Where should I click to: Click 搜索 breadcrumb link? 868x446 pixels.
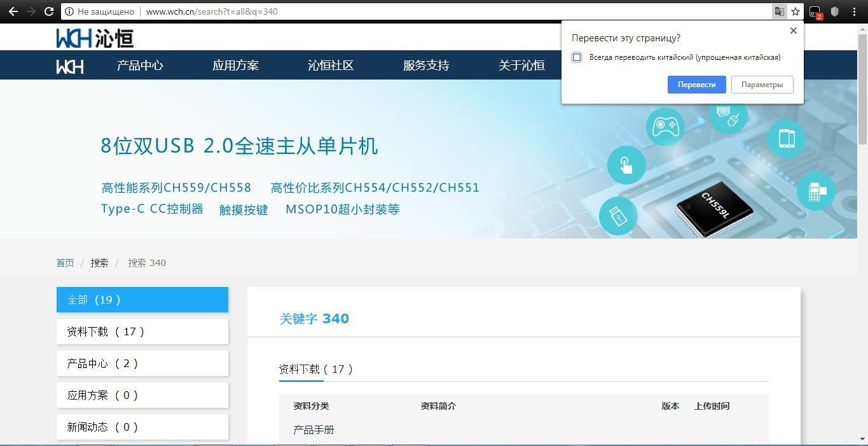point(99,263)
